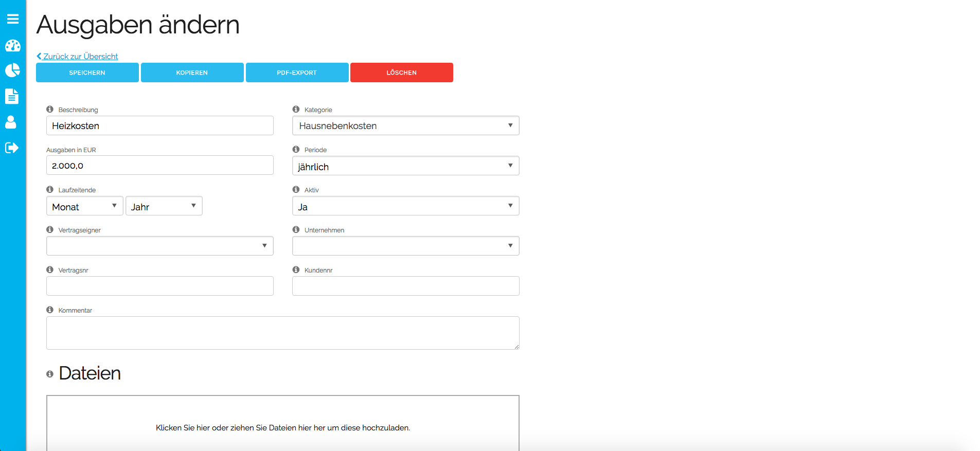Show info icon next to Kategorie

tap(296, 109)
